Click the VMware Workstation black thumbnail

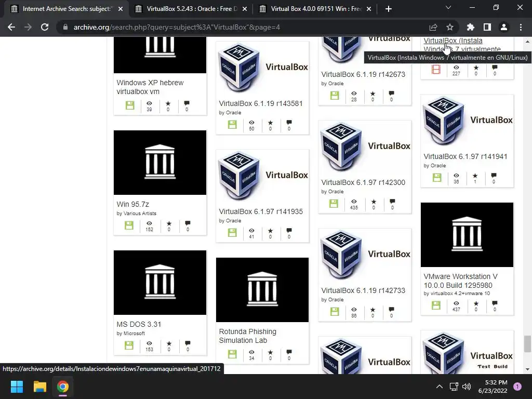[467, 235]
